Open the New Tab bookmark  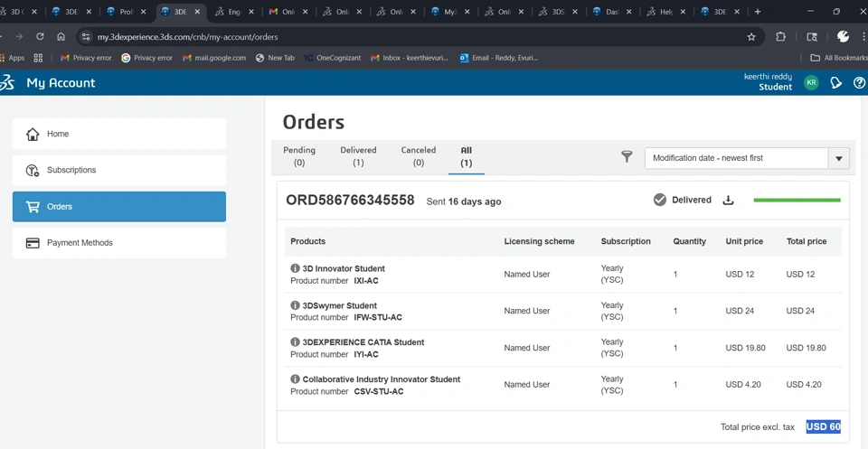click(x=275, y=58)
